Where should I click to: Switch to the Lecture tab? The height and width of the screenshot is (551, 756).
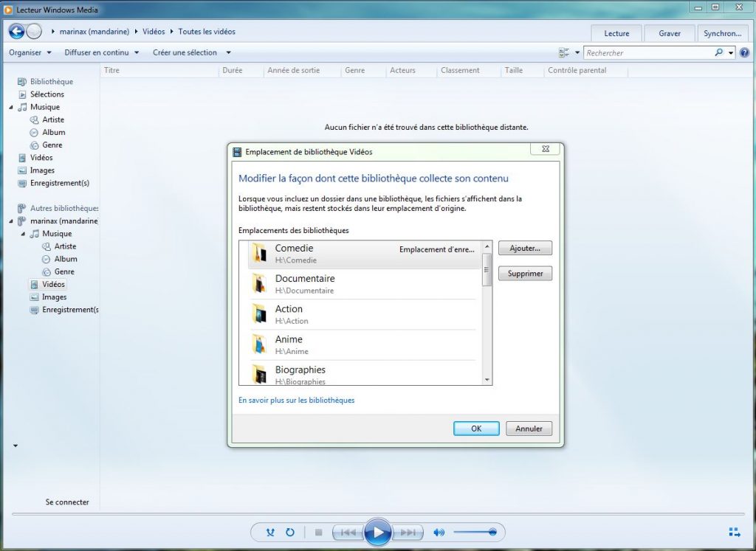616,33
